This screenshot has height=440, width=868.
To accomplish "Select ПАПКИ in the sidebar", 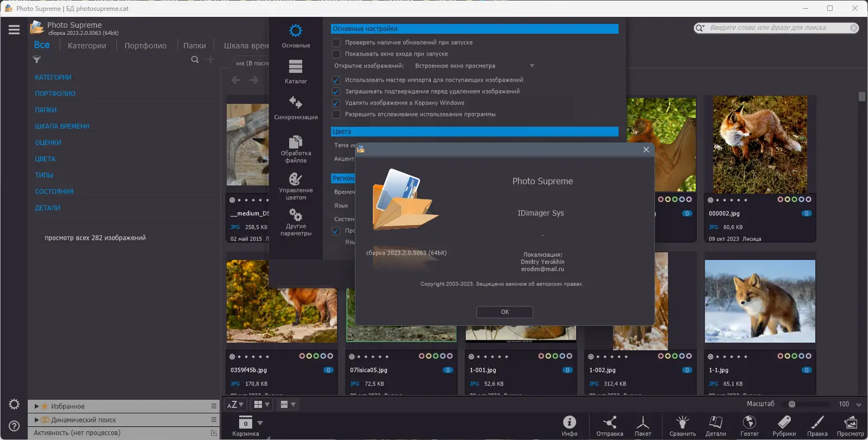I will point(46,110).
